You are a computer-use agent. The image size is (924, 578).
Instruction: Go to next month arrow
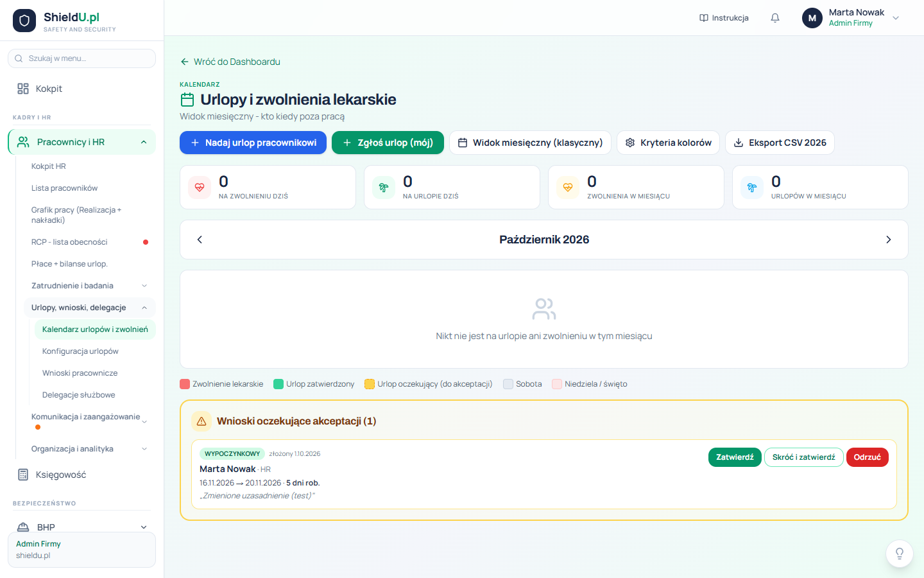point(889,240)
